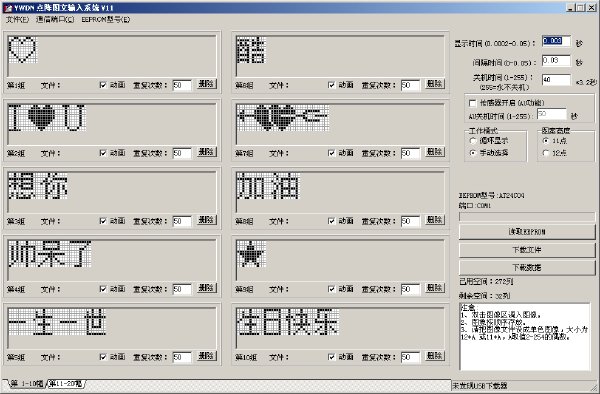The width and height of the screenshot is (600, 394).
Task: Delete group 3 with its 删除 button
Action: click(207, 220)
